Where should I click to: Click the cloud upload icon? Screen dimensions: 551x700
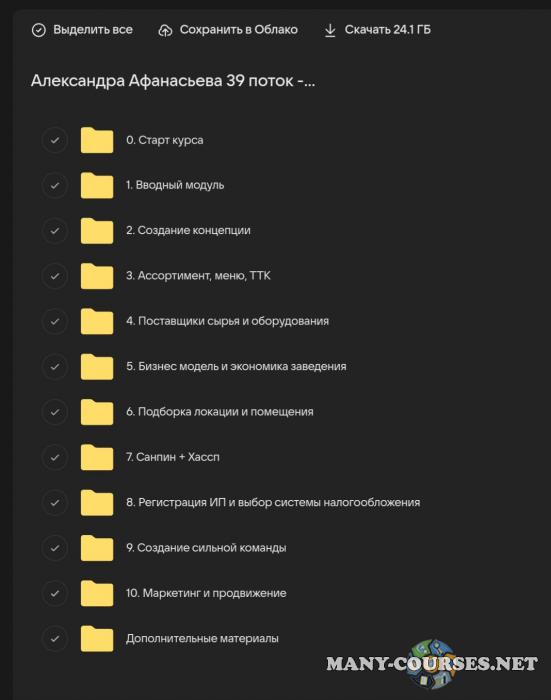(x=165, y=30)
